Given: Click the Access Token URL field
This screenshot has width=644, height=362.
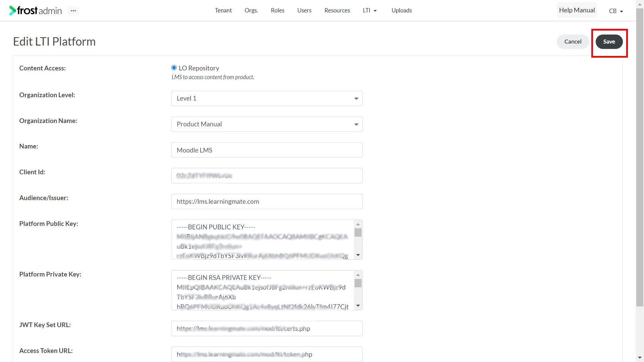Looking at the screenshot, I should [267, 354].
